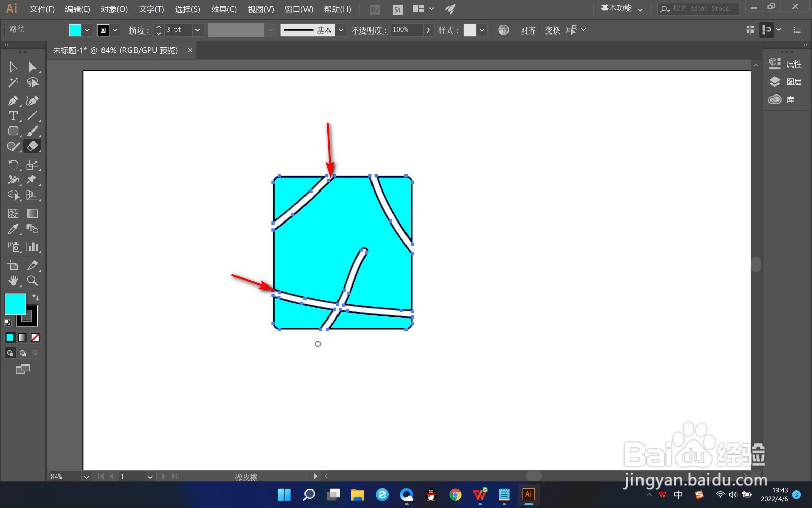
Task: Select the Eraser tool
Action: (x=32, y=146)
